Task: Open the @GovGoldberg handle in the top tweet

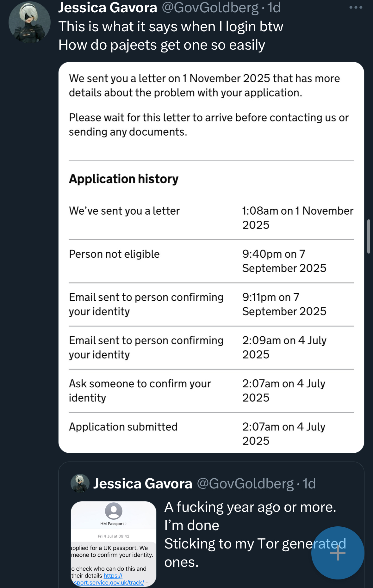Action: (210, 8)
